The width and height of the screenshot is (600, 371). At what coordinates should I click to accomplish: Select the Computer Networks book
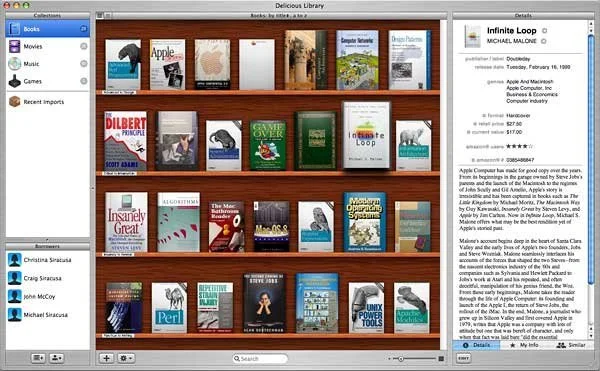tap(357, 60)
